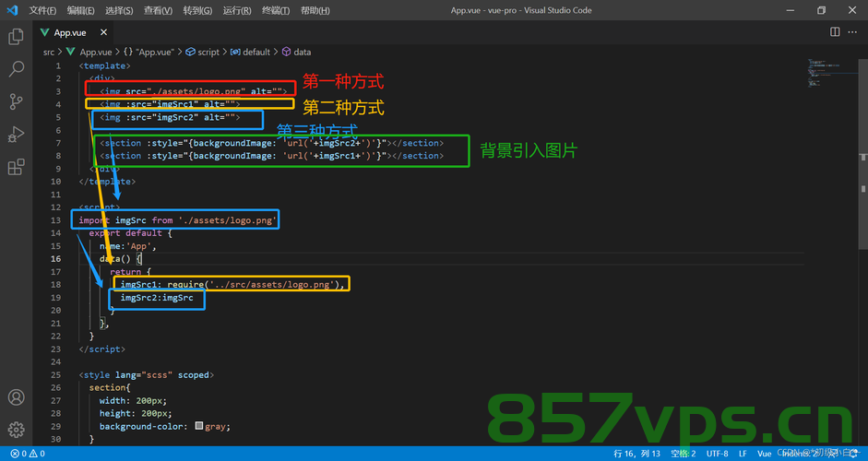The width and height of the screenshot is (868, 461).
Task: Click the split editor icon
Action: click(x=835, y=32)
